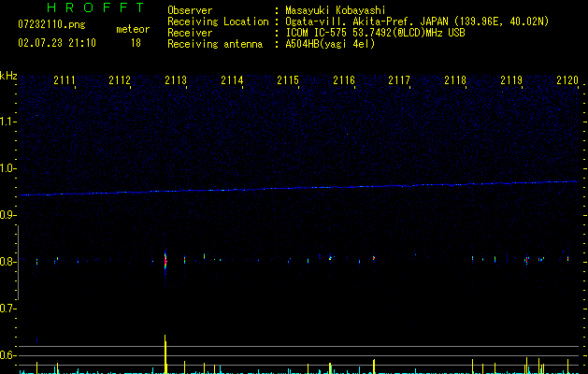588x374 pixels.
Task: Click time marker 2113
Action: pos(176,80)
